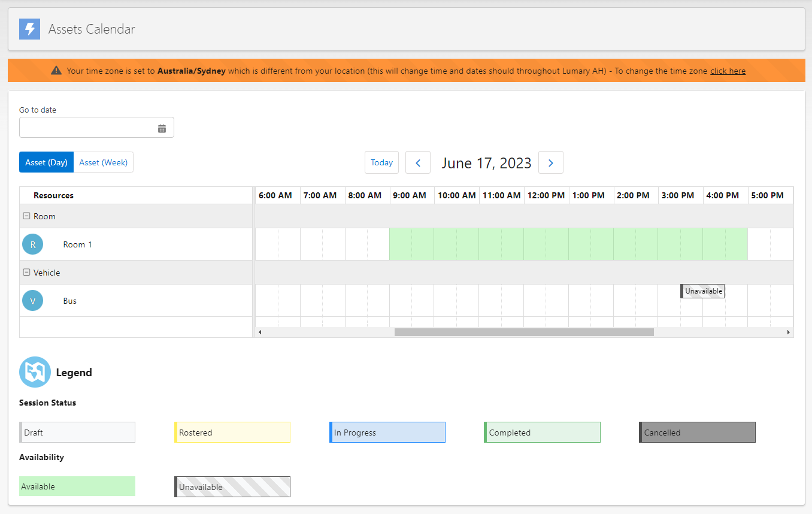Collapse the Room resource group
812x514 pixels.
pos(26,216)
